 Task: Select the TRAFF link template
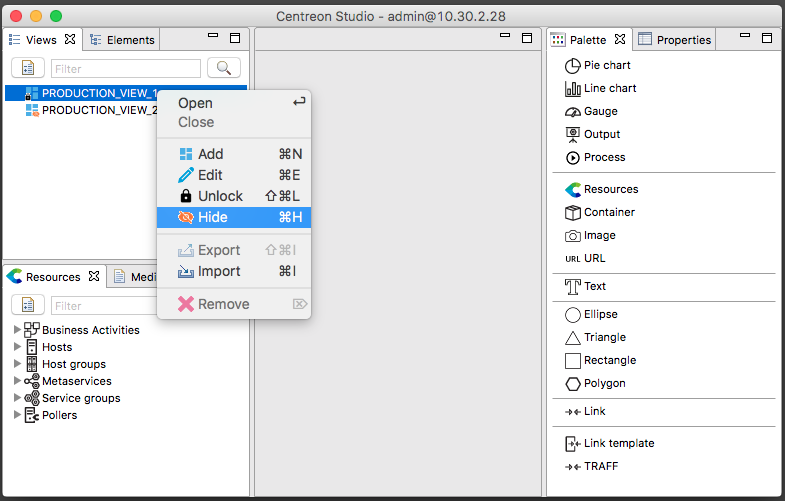click(591, 467)
